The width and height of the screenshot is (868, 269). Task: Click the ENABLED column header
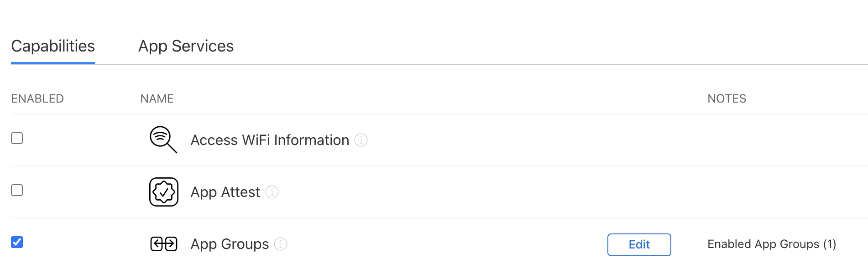click(x=37, y=98)
